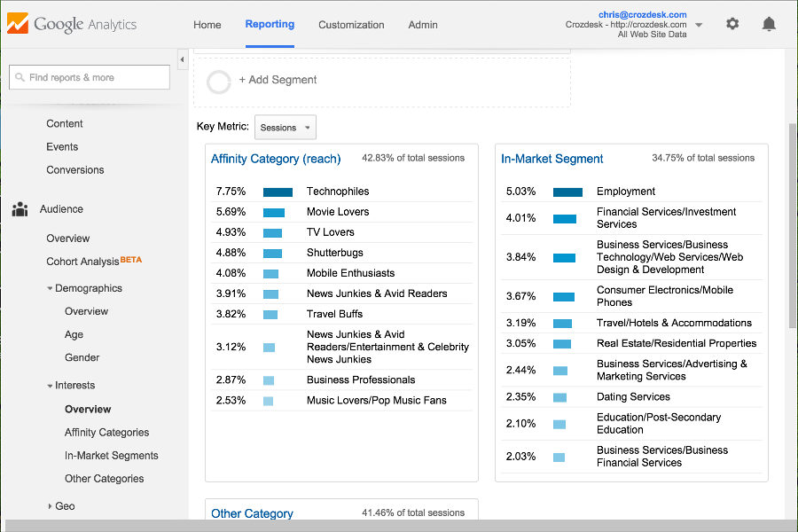Collapse the Demographics tree section
Viewport: 798px width, 532px height.
coord(51,288)
